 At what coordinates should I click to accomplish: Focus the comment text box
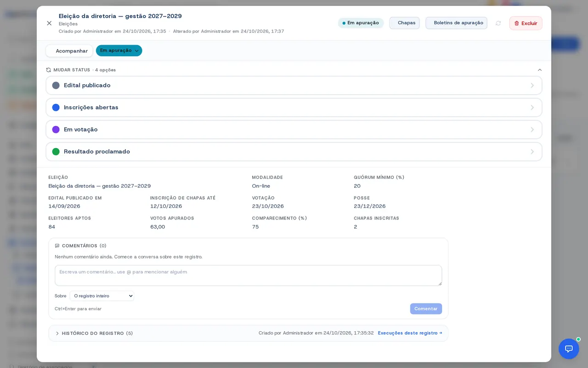248,276
